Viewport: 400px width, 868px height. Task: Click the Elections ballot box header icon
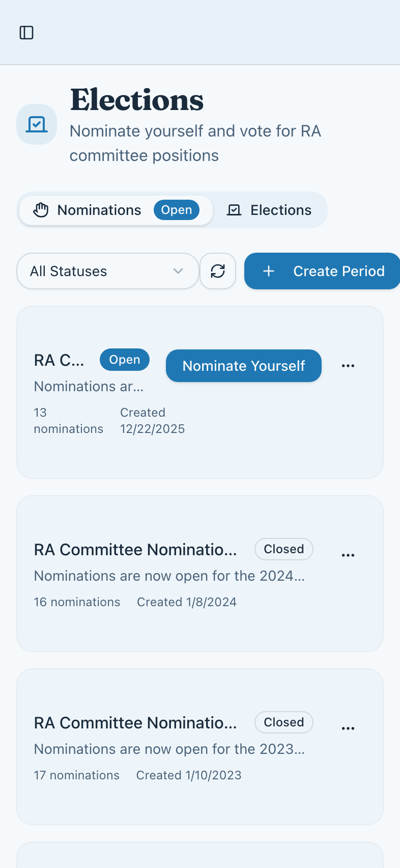[37, 124]
